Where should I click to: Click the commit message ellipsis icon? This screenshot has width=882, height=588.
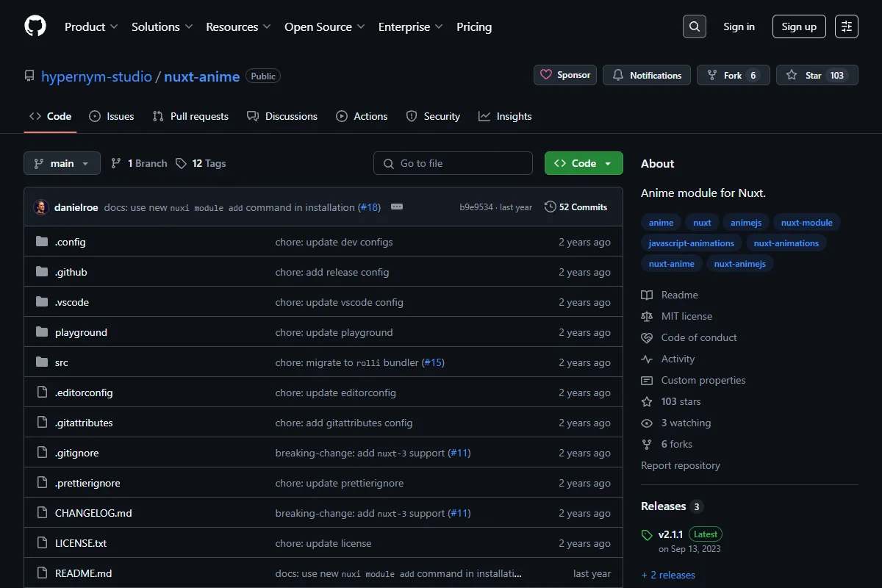pyautogui.click(x=397, y=207)
